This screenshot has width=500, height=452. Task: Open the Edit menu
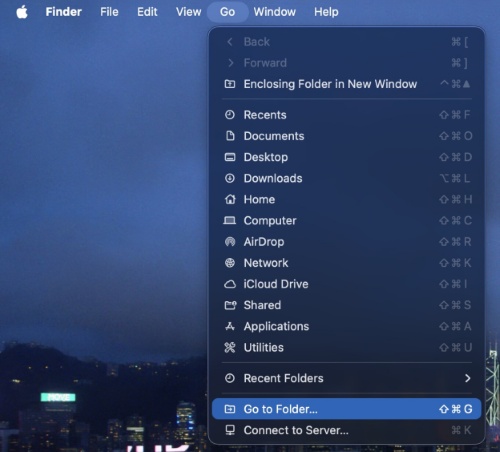[x=147, y=12]
